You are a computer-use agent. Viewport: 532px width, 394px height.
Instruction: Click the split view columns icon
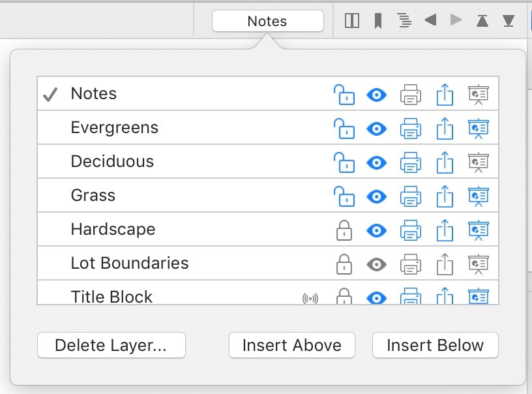click(x=352, y=22)
